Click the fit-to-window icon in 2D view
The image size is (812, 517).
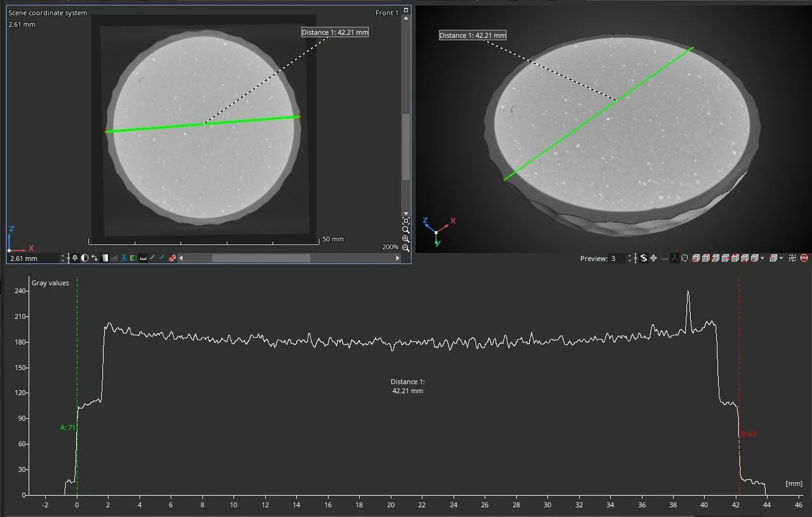406,221
